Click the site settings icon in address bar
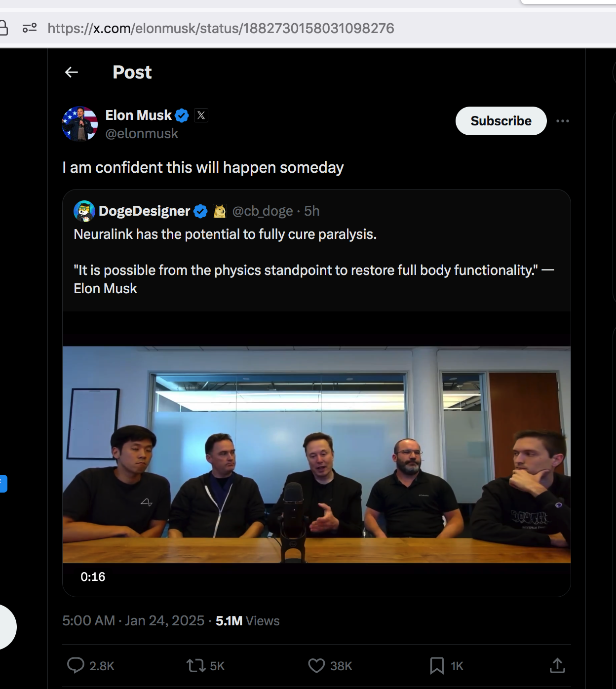The height and width of the screenshot is (689, 616). (x=30, y=28)
